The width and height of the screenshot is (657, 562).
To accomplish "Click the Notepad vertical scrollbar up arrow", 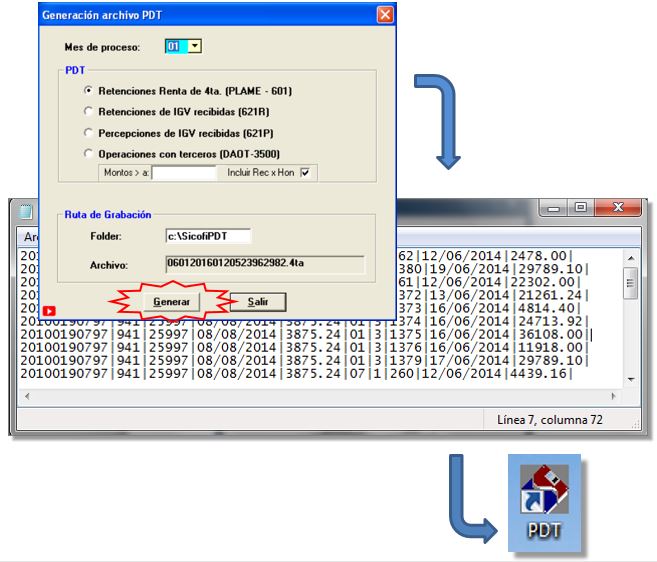I will click(631, 258).
